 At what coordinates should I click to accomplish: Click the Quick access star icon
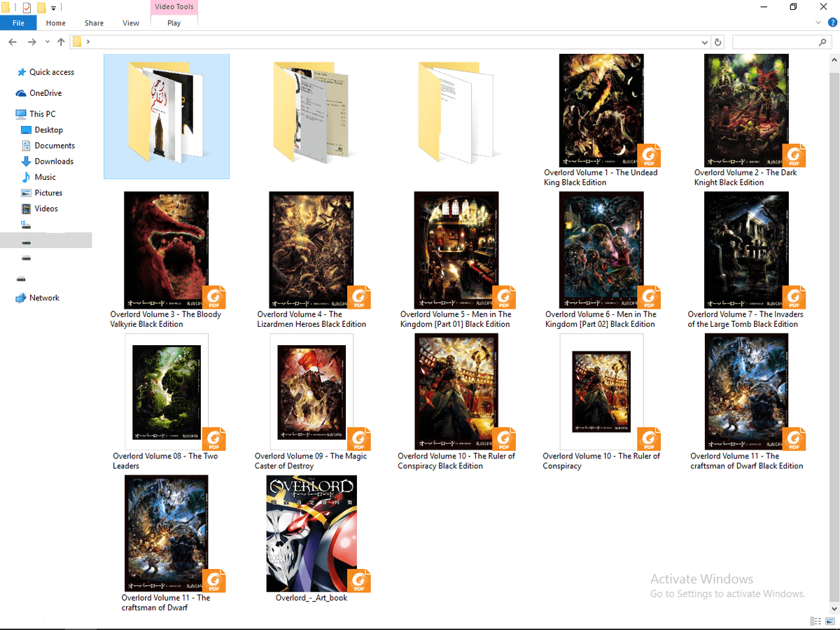22,72
